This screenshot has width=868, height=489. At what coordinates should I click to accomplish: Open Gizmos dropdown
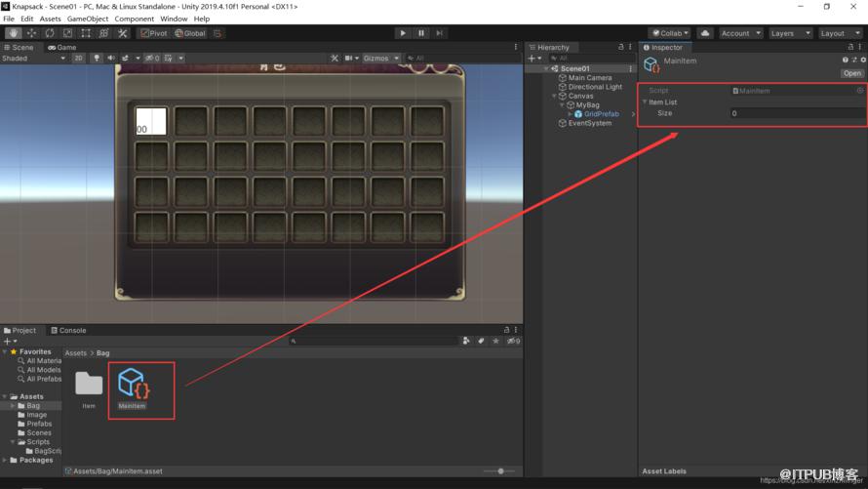380,59
